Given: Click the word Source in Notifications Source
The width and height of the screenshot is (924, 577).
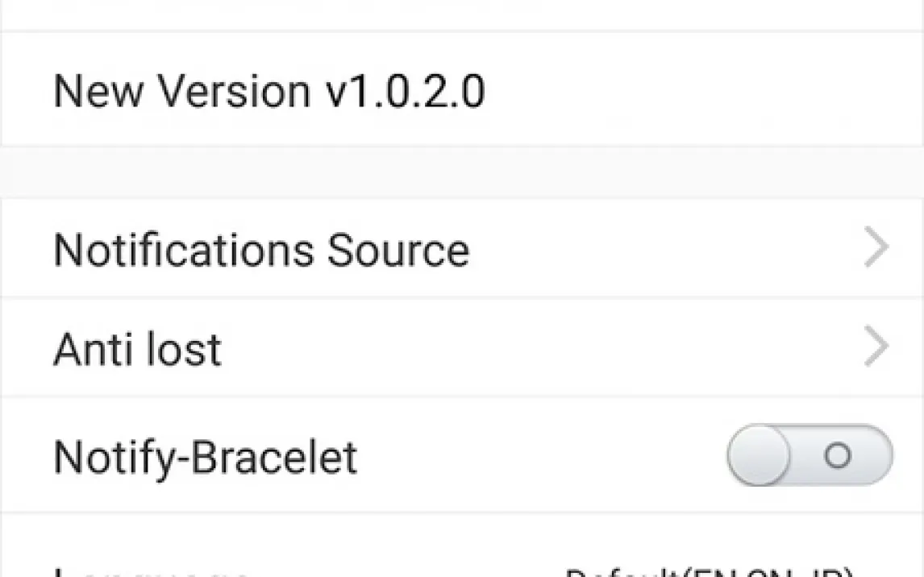Looking at the screenshot, I should [x=397, y=249].
